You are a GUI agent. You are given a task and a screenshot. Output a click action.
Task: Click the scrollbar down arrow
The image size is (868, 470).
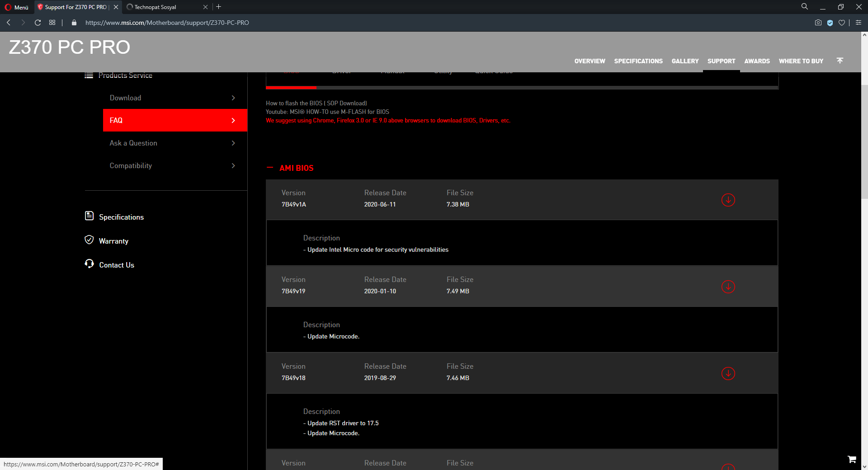pos(864,466)
